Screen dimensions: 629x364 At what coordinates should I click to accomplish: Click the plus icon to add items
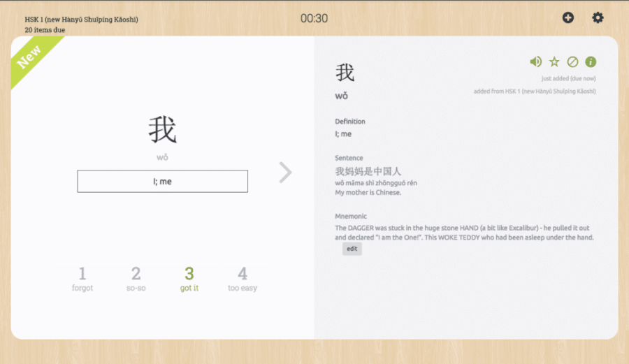click(568, 17)
